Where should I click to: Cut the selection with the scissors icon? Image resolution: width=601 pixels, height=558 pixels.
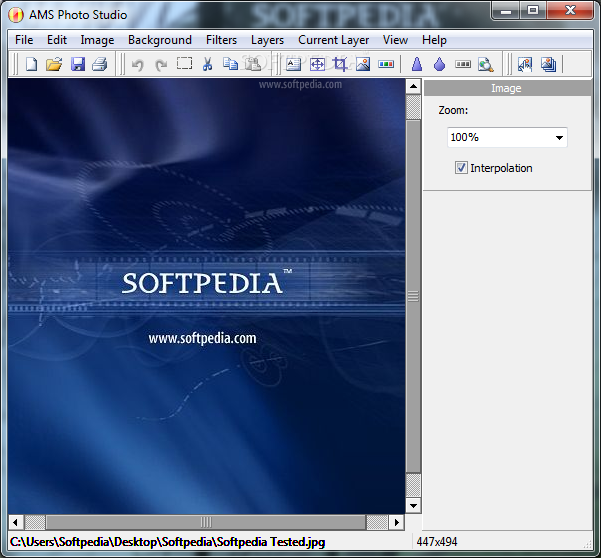pos(207,64)
